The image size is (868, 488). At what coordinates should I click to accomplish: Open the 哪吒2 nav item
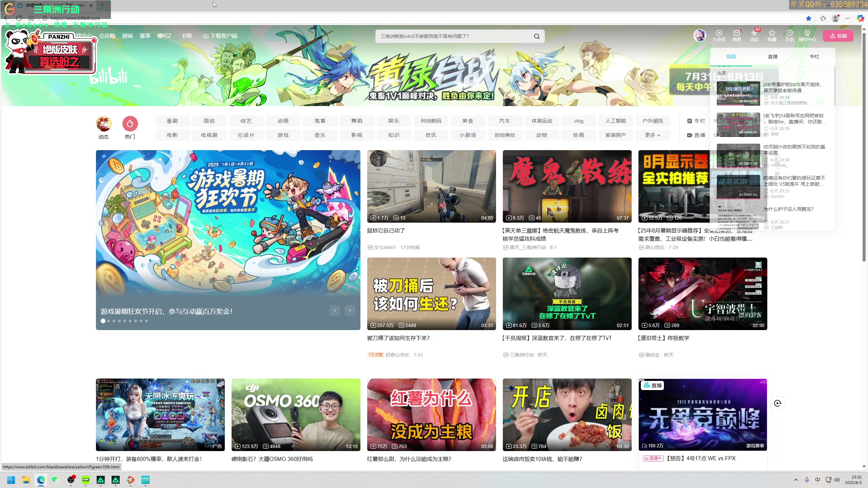(164, 36)
